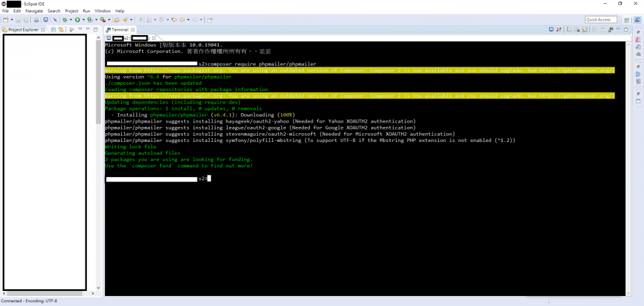Collapse all in Project Explorer
This screenshot has width=644, height=306.
point(53,30)
